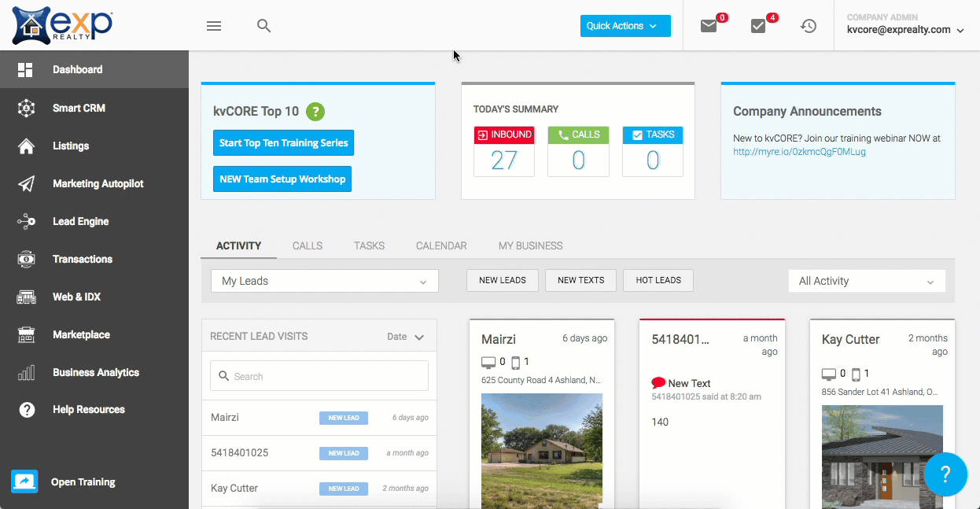Click the Marketplace store icon
Image resolution: width=980 pixels, height=509 pixels.
26,335
